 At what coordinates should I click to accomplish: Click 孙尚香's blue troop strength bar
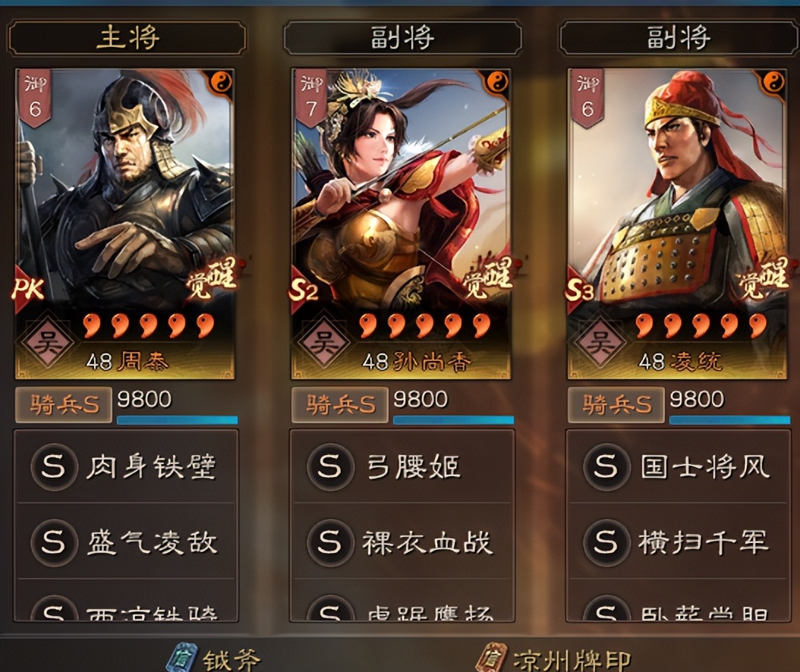tap(454, 420)
